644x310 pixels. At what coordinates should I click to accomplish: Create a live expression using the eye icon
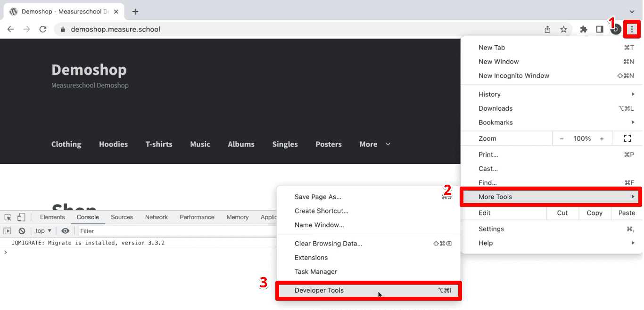point(66,230)
